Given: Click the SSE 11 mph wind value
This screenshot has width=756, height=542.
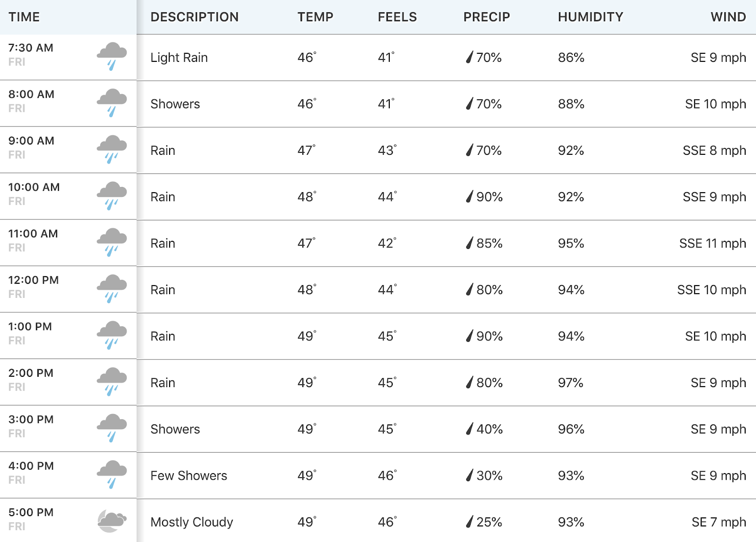Looking at the screenshot, I should pos(713,243).
